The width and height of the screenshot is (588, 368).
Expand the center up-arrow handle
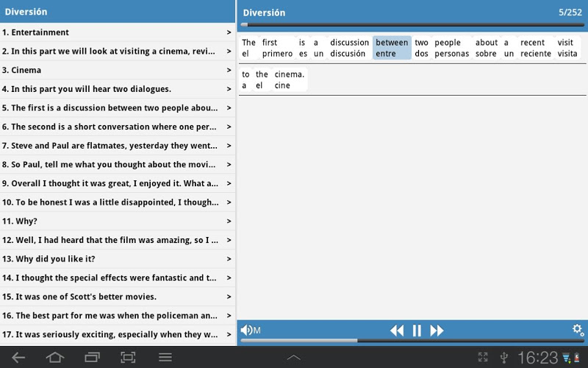click(293, 358)
